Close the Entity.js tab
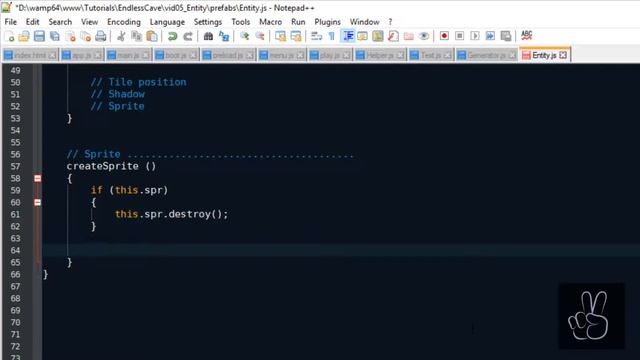This screenshot has width=640, height=360. tap(563, 55)
